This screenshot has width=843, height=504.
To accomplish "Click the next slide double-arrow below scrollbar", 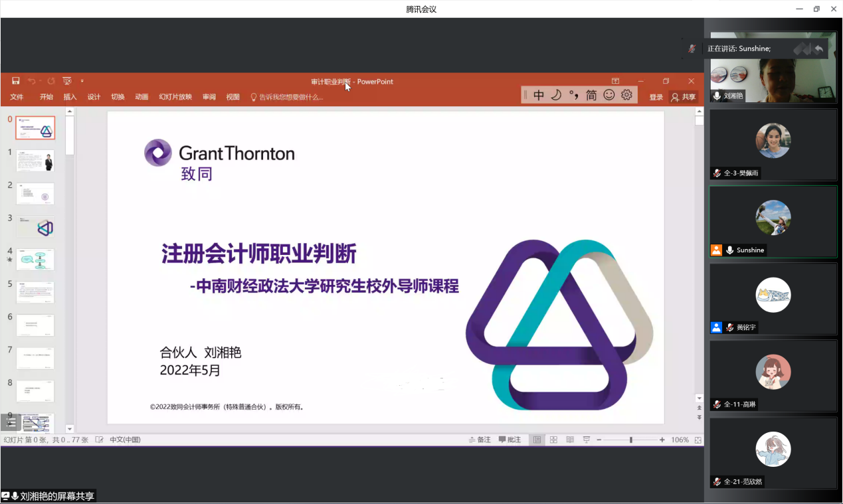I will pyautogui.click(x=699, y=418).
